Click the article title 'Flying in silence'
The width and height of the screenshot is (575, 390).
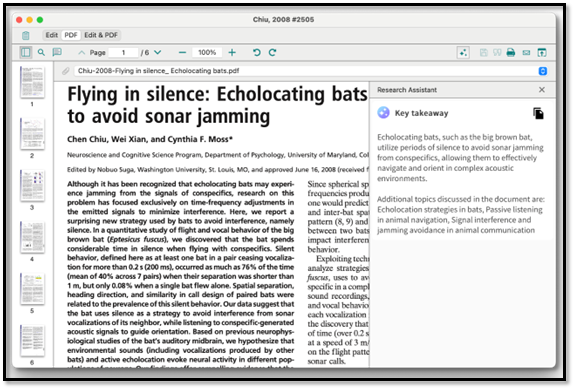217,105
